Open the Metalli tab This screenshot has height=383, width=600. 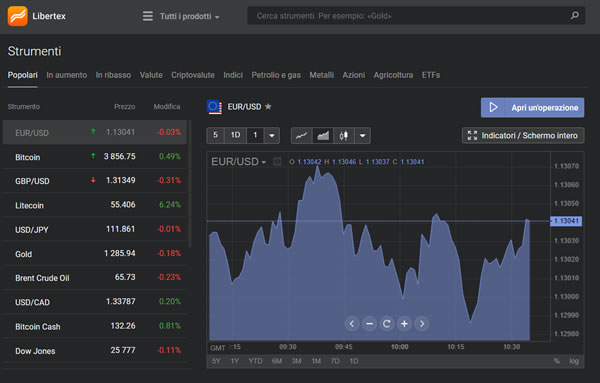click(x=321, y=75)
